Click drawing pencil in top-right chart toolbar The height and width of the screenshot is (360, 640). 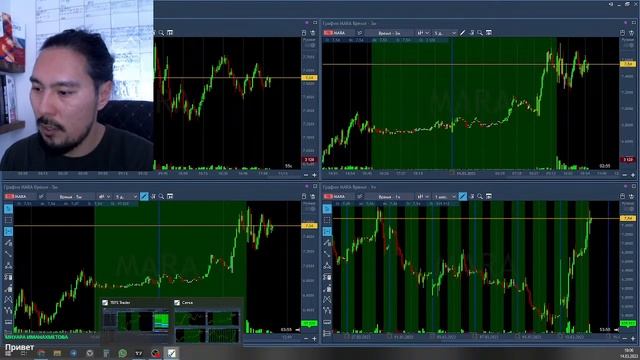click(462, 33)
